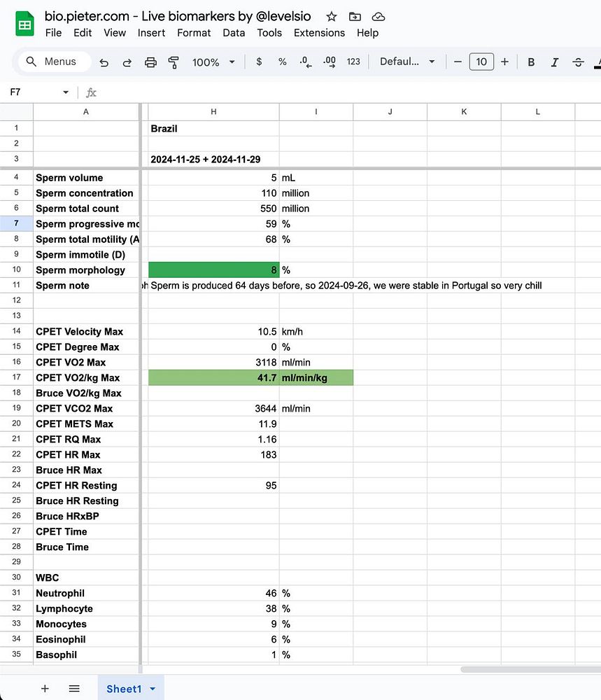This screenshot has width=601, height=700.
Task: Select the Eosinophil label cell
Action: tap(86, 639)
